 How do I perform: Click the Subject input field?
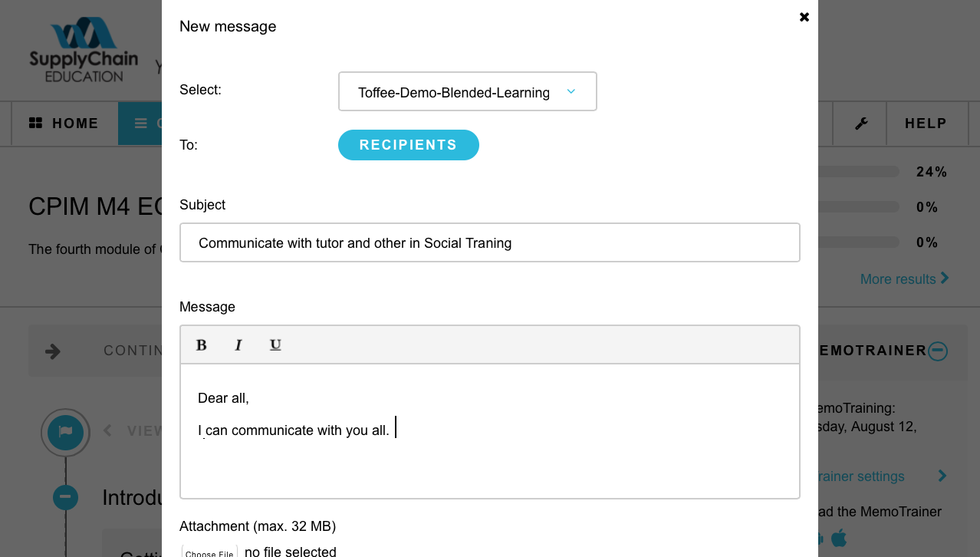[490, 242]
